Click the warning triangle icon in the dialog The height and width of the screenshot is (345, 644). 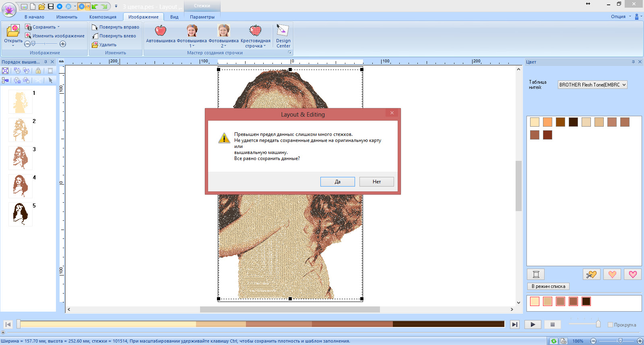[224, 138]
